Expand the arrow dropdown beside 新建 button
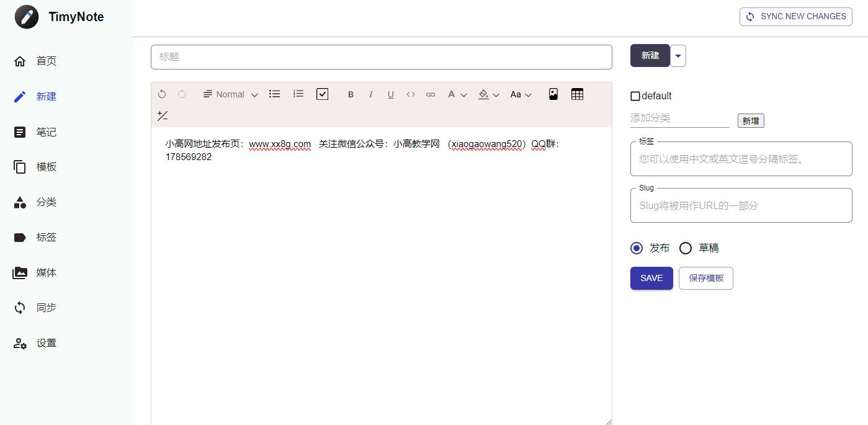868x425 pixels. [678, 56]
